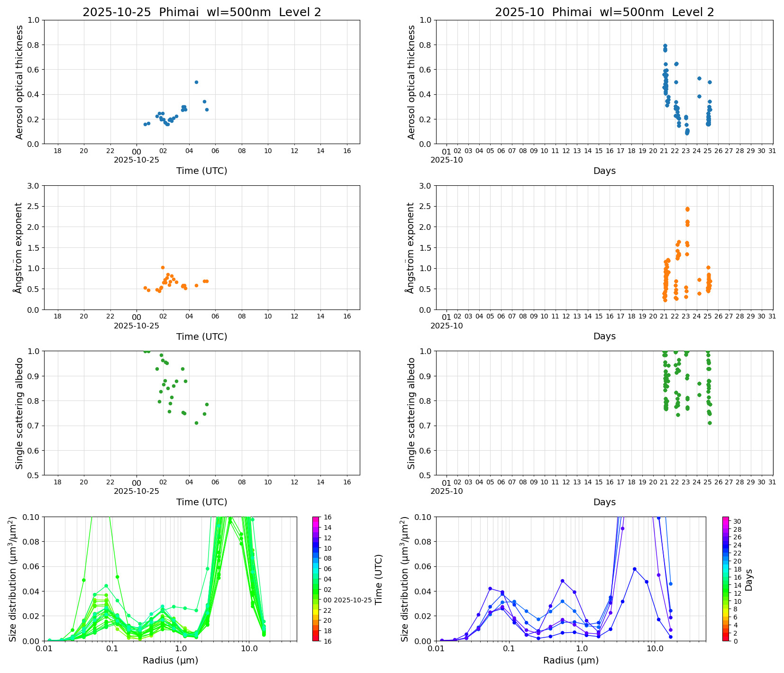
Task: Select the Ångström point near 2.5 on day 23
Action: coord(687,209)
